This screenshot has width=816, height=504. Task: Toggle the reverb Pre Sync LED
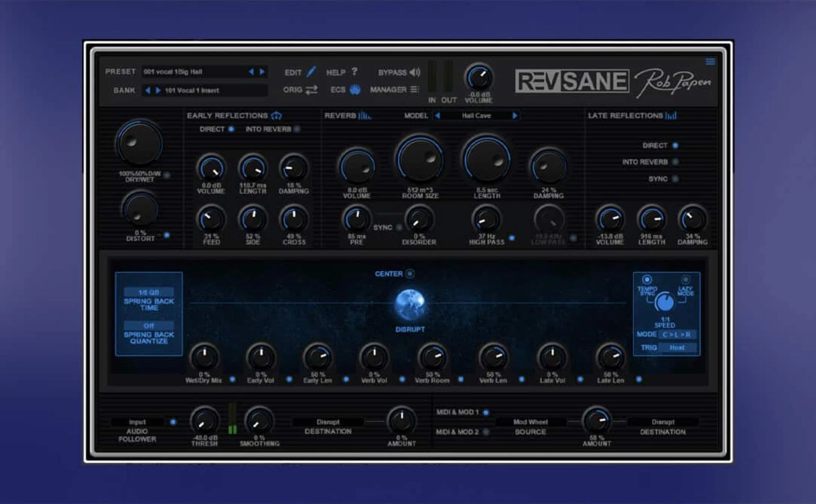[x=399, y=227]
